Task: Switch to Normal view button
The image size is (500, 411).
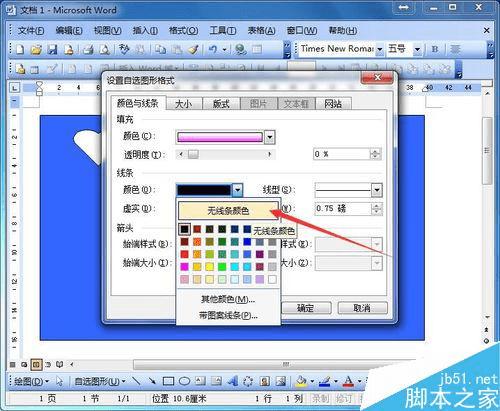Action: coord(13,365)
